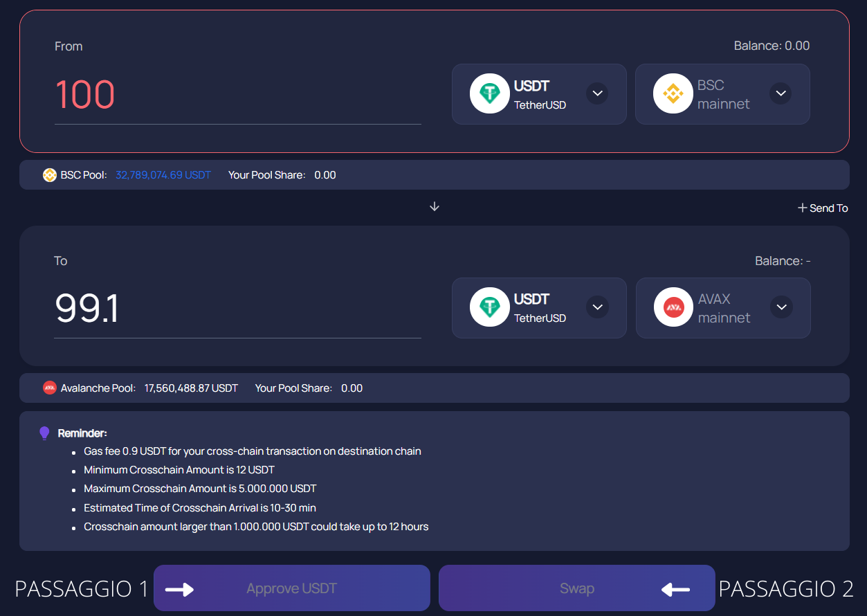Open the AVAX mainnet network dropdown
Screen dimensions: 867x616
coord(781,307)
